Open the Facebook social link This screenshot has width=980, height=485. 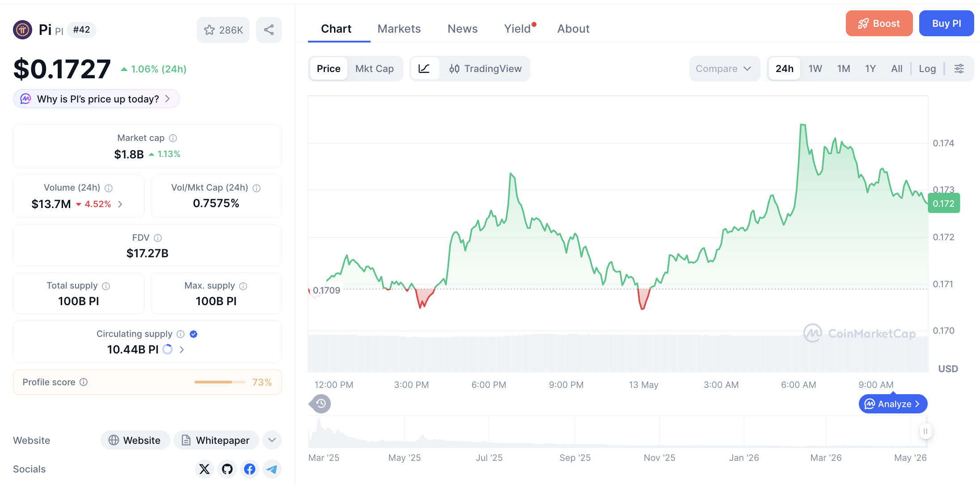click(249, 469)
